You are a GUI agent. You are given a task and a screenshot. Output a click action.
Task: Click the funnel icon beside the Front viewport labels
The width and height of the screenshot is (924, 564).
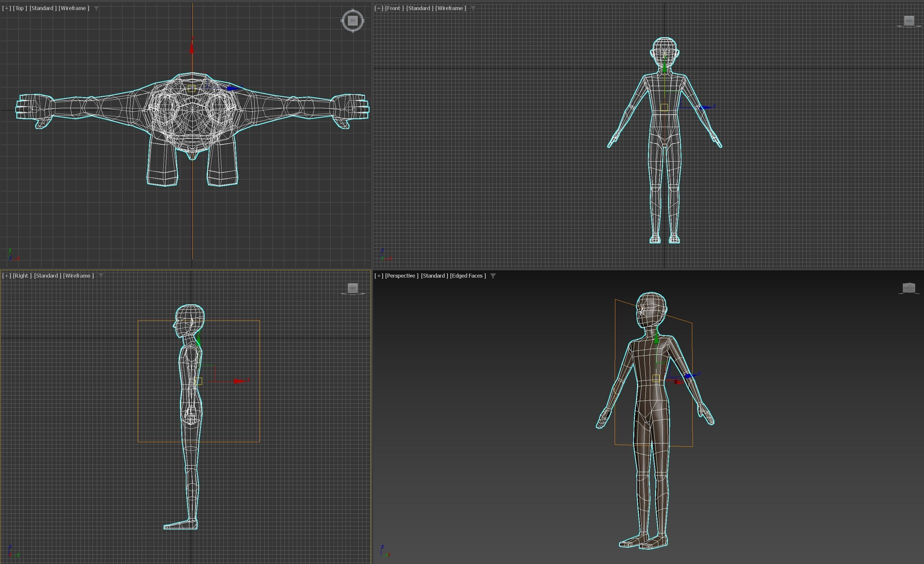pos(473,8)
